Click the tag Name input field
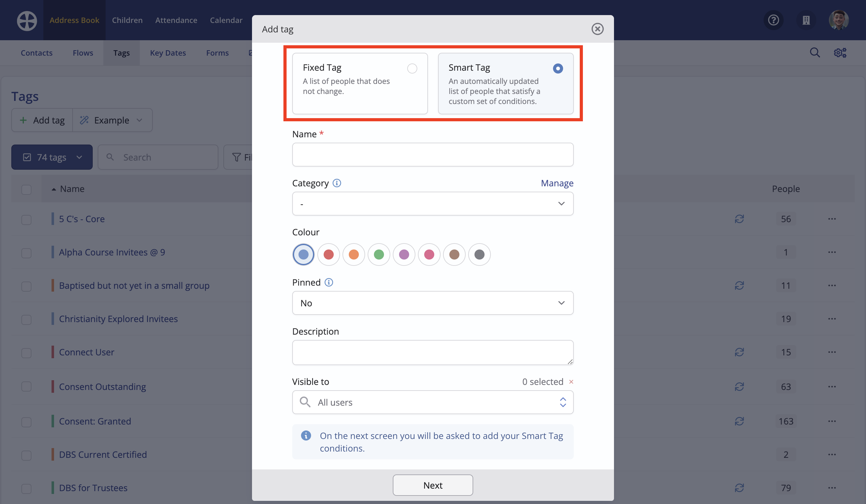The image size is (866, 504). [x=432, y=155]
